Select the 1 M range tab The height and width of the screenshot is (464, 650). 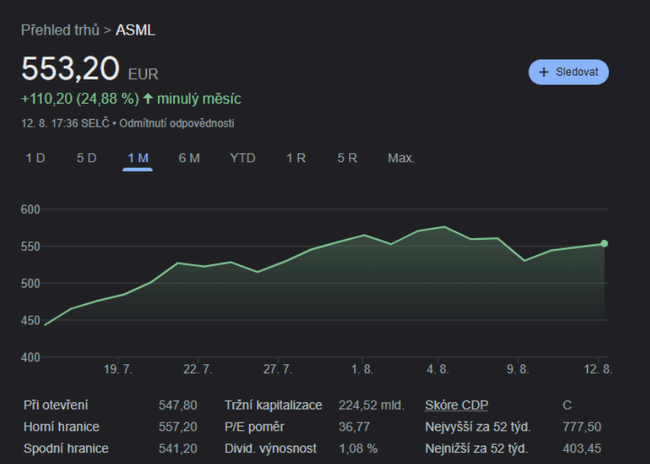coord(138,158)
